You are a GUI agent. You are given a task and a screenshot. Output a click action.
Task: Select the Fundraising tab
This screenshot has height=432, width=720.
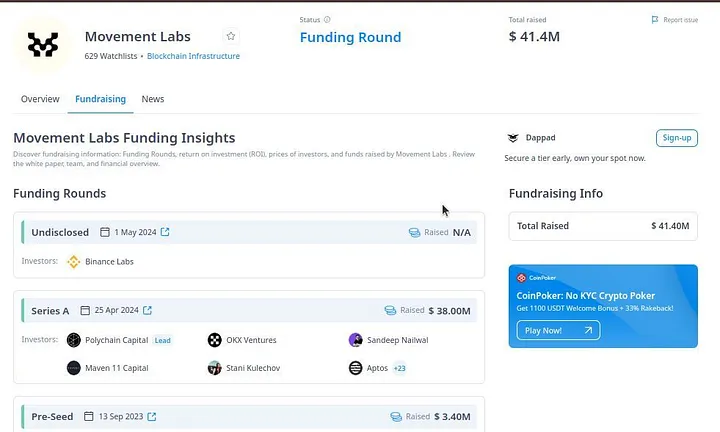[101, 99]
